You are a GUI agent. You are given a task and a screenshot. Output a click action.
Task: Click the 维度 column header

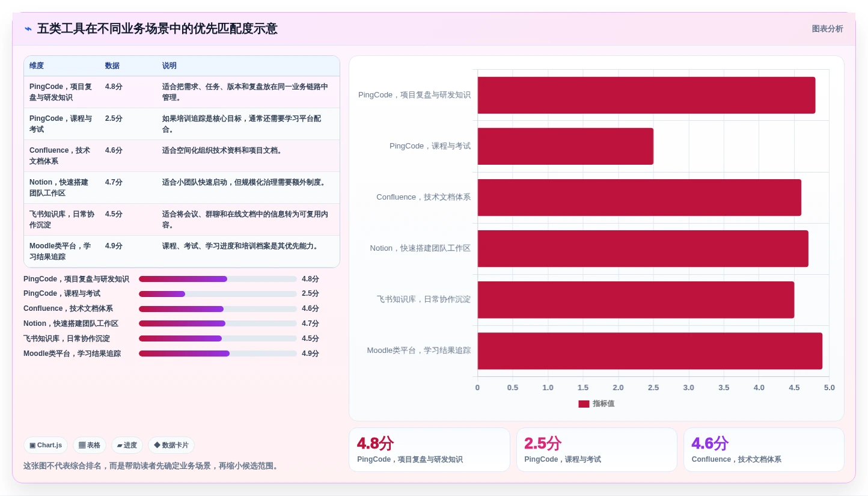pyautogui.click(x=37, y=66)
